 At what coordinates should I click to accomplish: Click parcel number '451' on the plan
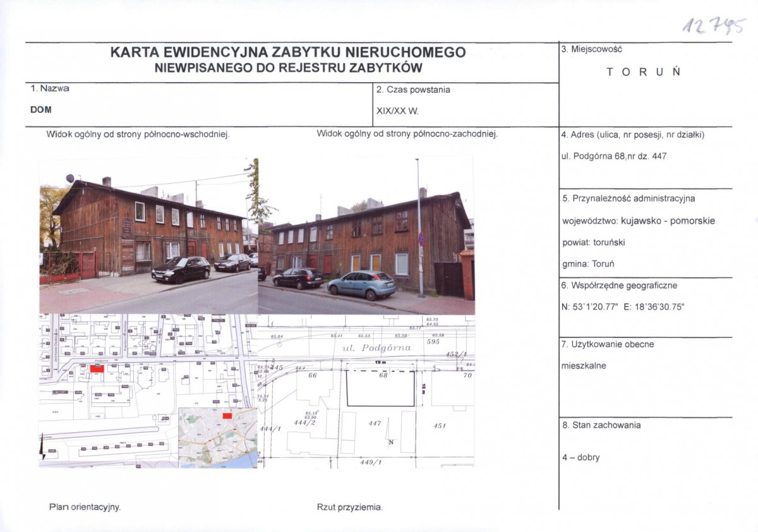(440, 425)
